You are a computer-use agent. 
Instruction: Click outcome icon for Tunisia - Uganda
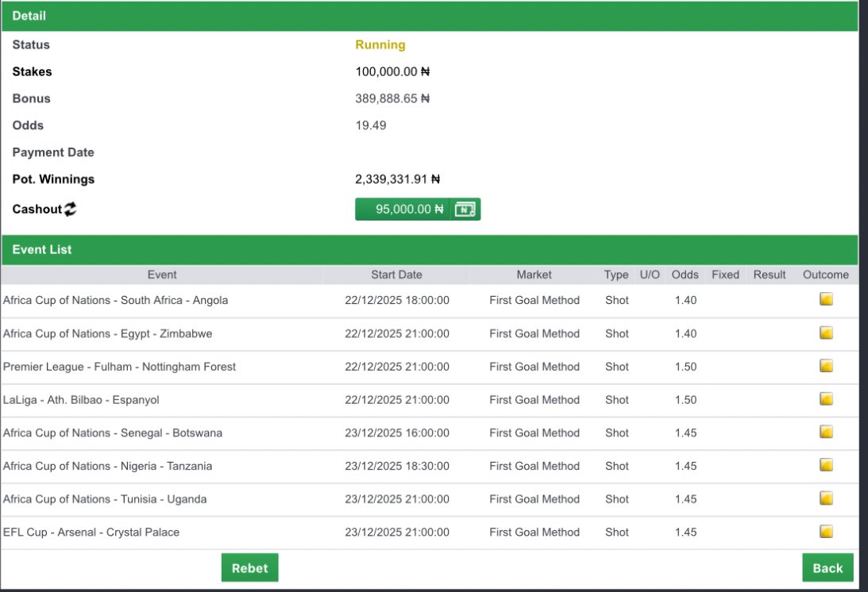click(x=826, y=498)
